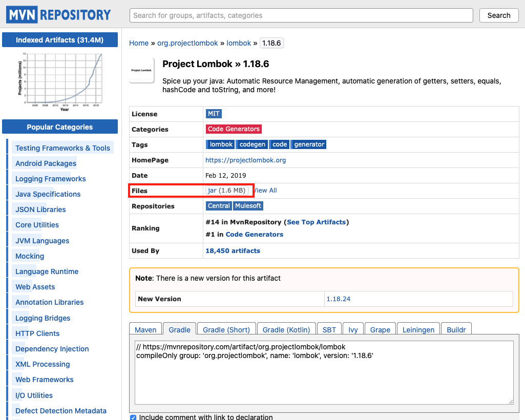Click the MIT license badge
The height and width of the screenshot is (420, 525).
214,114
